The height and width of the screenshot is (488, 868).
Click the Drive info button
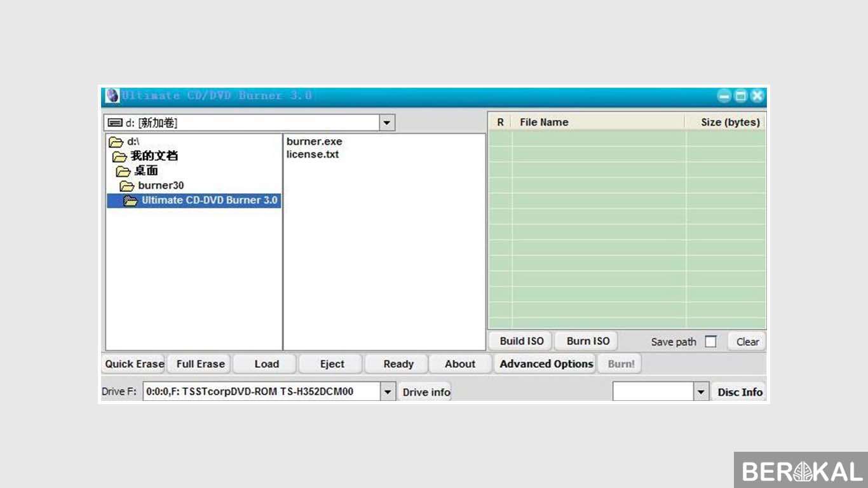[x=426, y=392]
